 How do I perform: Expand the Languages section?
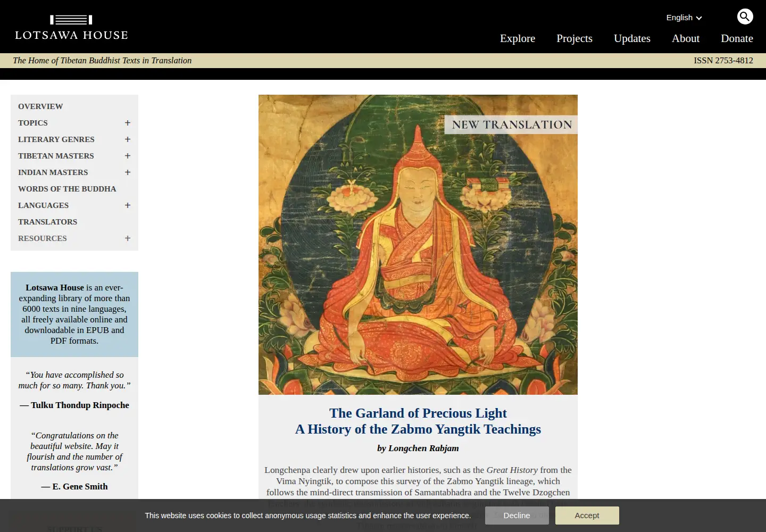pos(128,205)
